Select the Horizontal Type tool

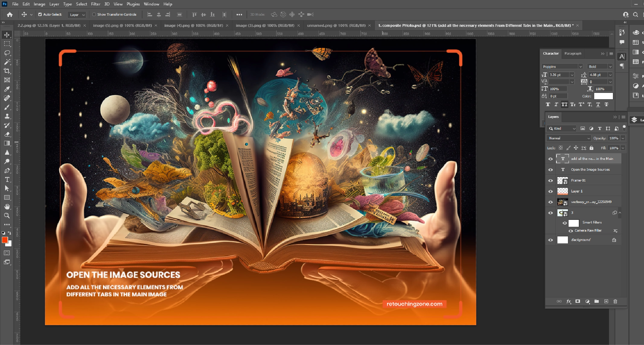7,179
